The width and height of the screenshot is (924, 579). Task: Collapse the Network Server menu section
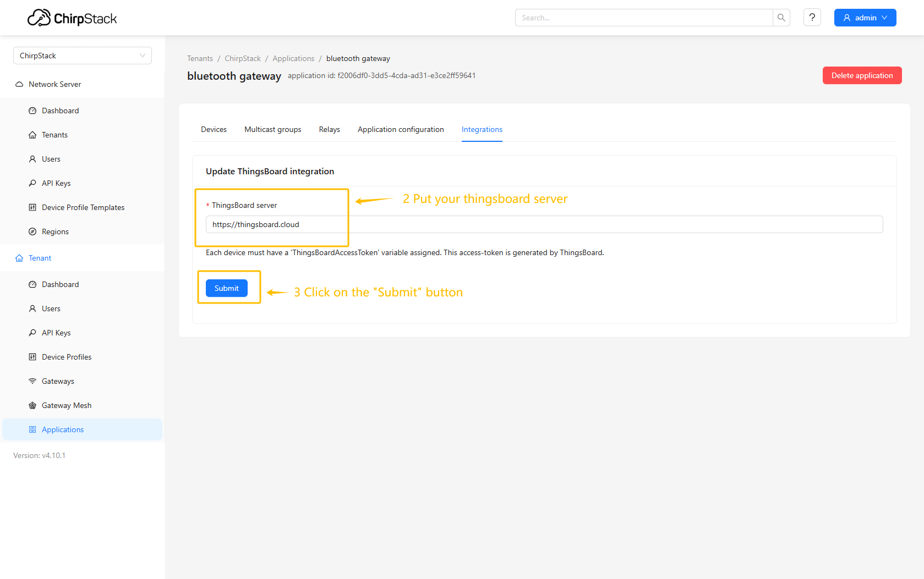(x=54, y=84)
